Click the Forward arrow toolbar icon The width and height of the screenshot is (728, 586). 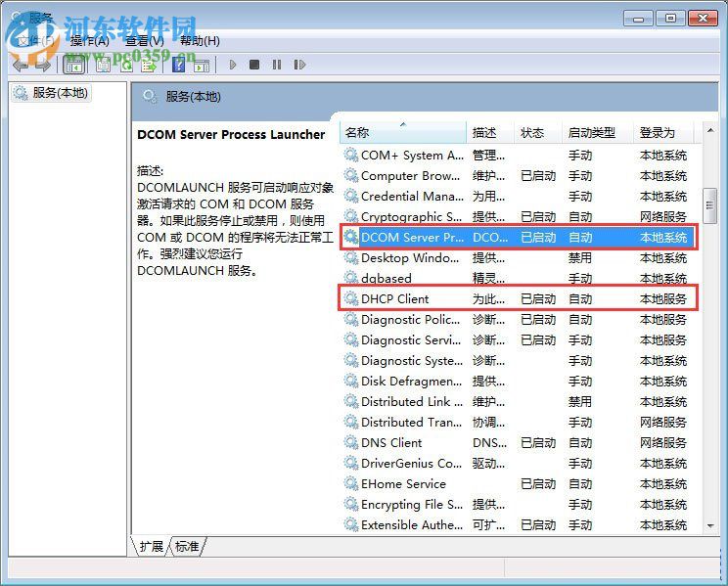(43, 65)
